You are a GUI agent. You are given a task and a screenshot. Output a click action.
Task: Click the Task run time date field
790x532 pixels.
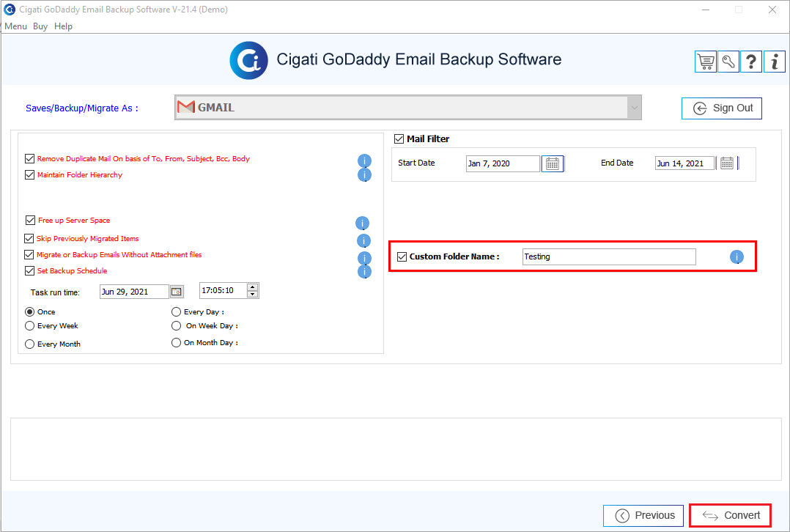135,292
